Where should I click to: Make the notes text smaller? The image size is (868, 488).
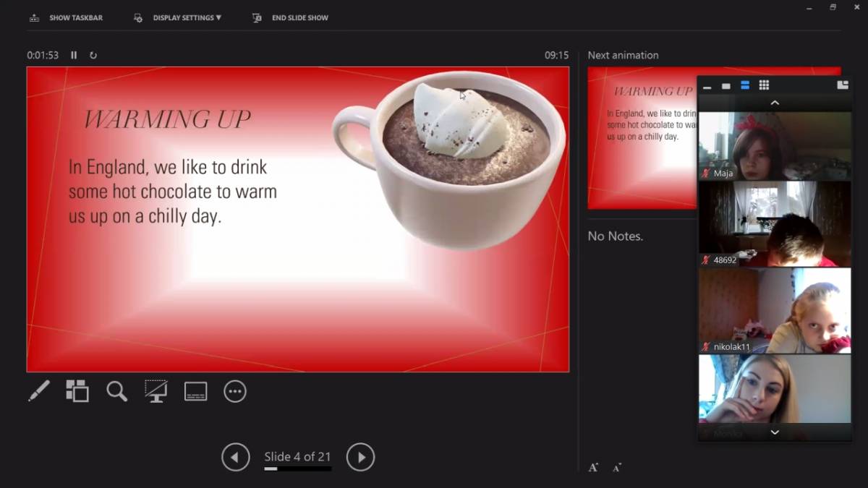(x=617, y=468)
